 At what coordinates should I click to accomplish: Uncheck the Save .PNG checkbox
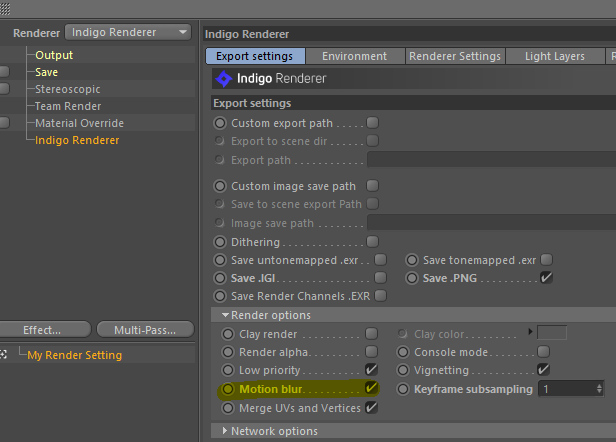[x=546, y=277]
